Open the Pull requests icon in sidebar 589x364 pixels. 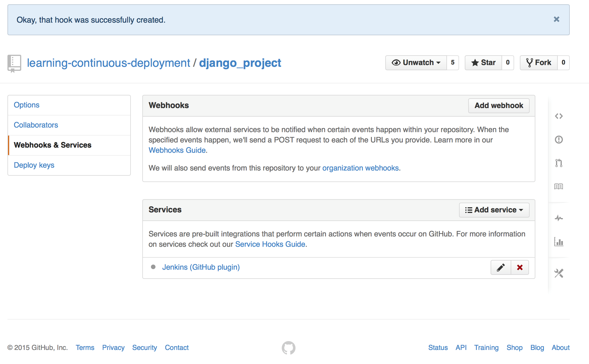pyautogui.click(x=559, y=163)
